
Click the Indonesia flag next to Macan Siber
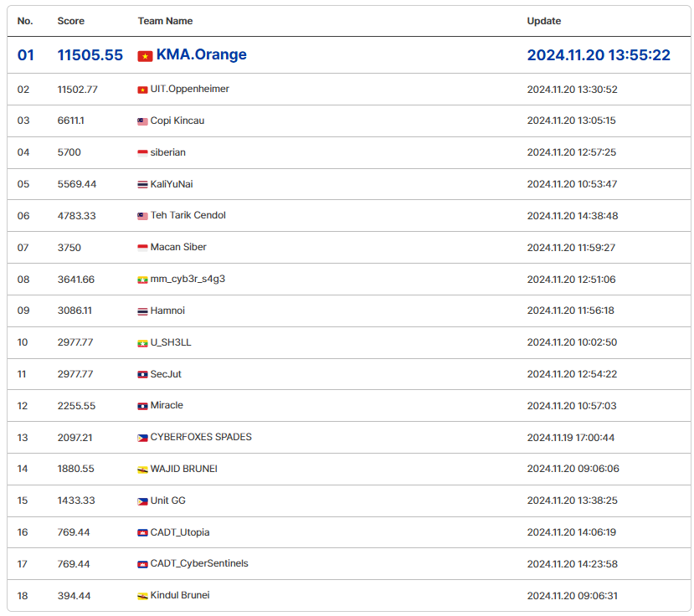142,249
